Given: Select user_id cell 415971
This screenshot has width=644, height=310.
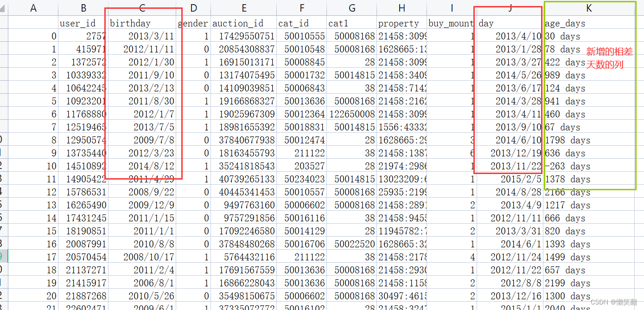Looking at the screenshot, I should click(x=83, y=49).
